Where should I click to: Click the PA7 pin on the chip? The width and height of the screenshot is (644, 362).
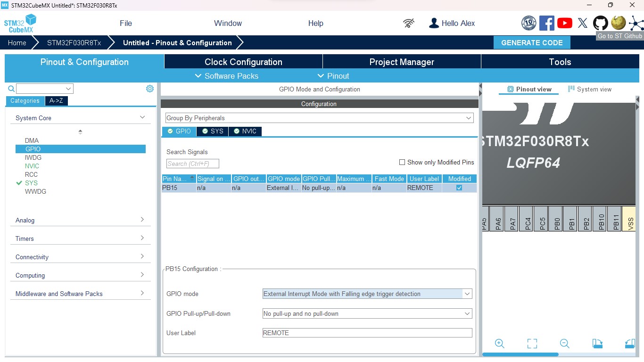[512, 219]
